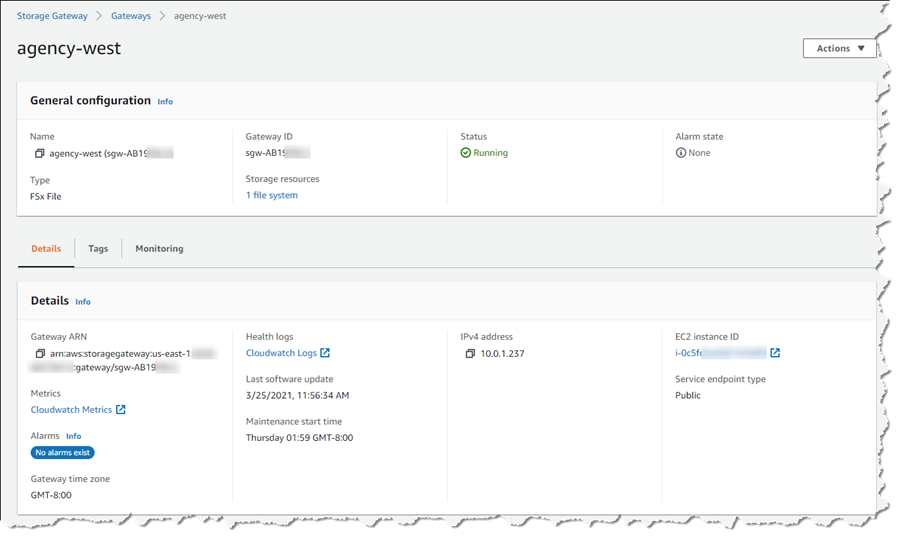Copy the Gateway ARN with copy icon
Screen dimensions: 901x538
tap(40, 353)
